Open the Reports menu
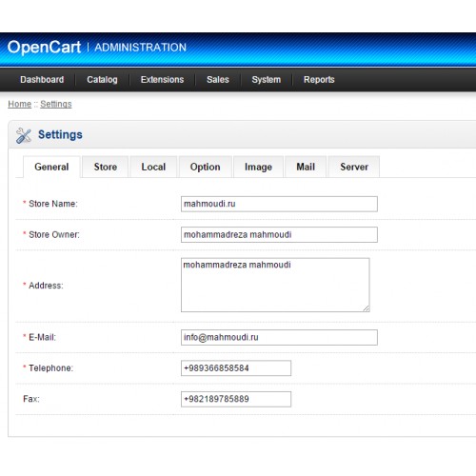 coord(319,80)
